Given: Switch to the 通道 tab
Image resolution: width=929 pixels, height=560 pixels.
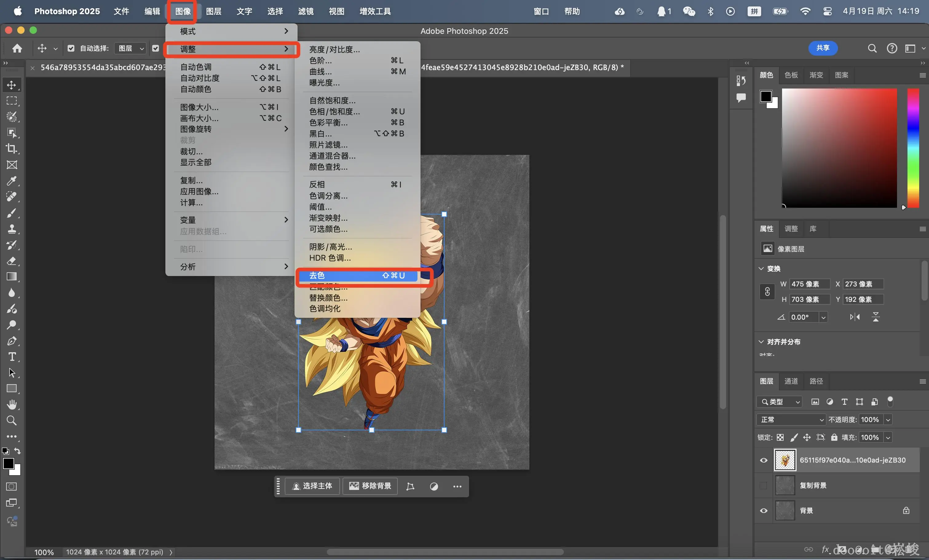Looking at the screenshot, I should (x=791, y=381).
